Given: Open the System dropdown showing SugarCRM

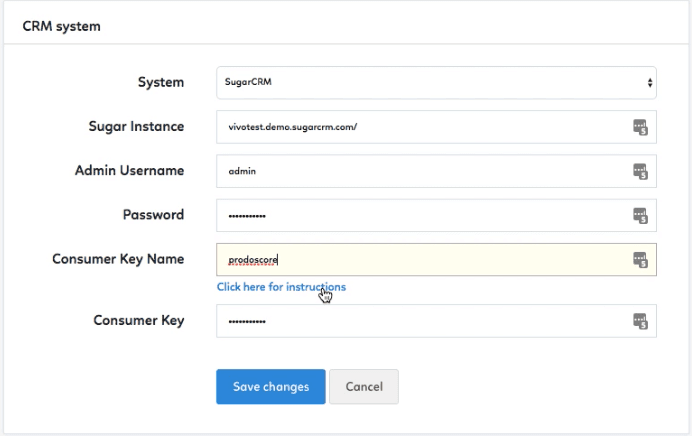Looking at the screenshot, I should (436, 83).
